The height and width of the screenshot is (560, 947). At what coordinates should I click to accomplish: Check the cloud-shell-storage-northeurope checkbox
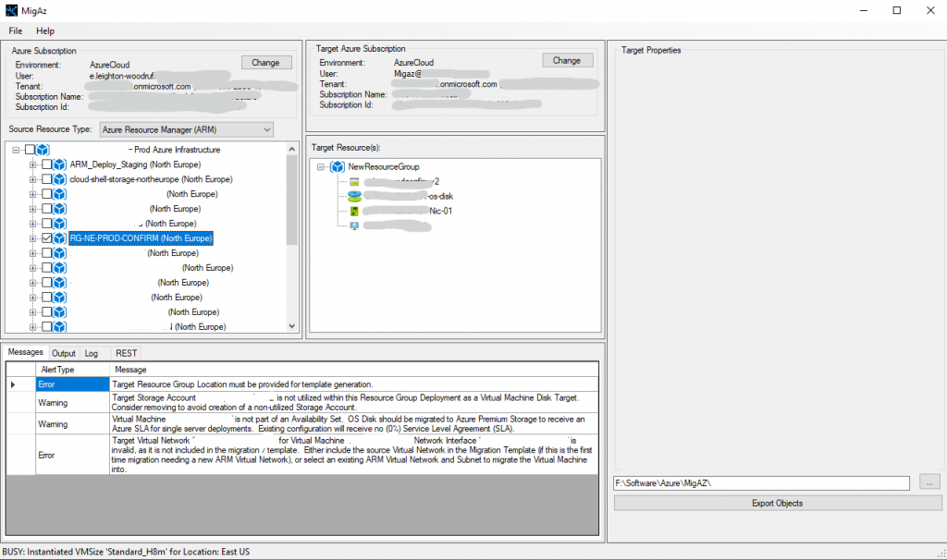[46, 179]
